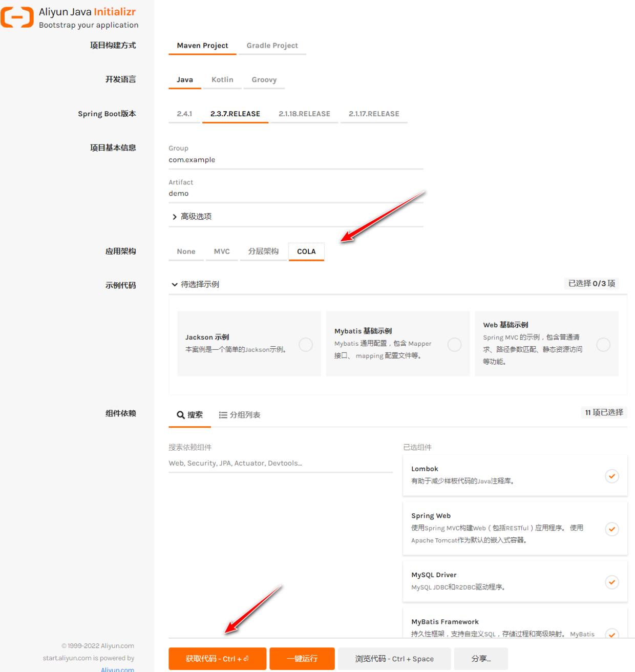Click the MyBatis Framework component name
635x672 pixels.
tap(445, 622)
